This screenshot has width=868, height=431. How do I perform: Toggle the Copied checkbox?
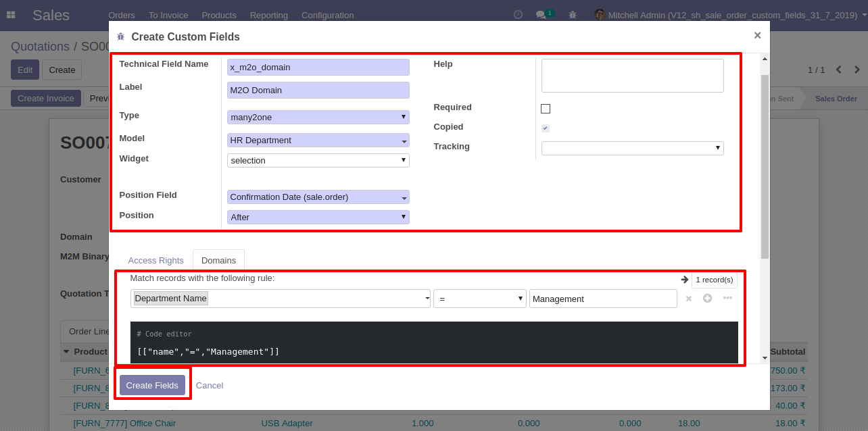[546, 128]
